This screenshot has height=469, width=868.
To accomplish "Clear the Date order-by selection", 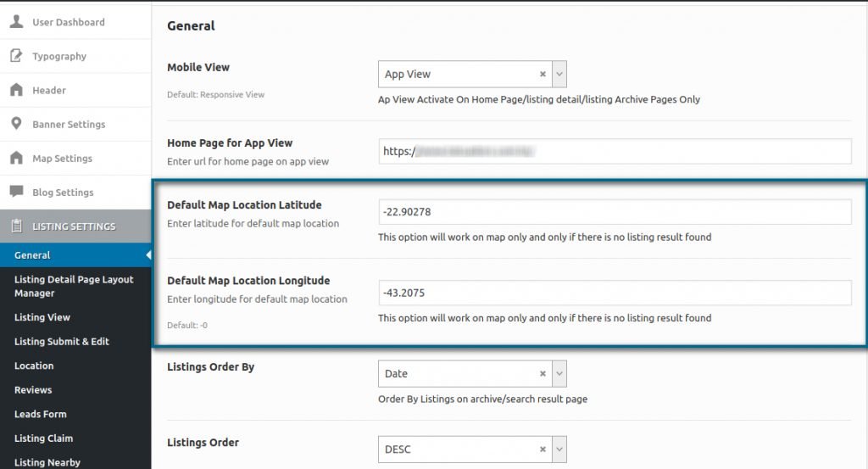I will point(542,374).
